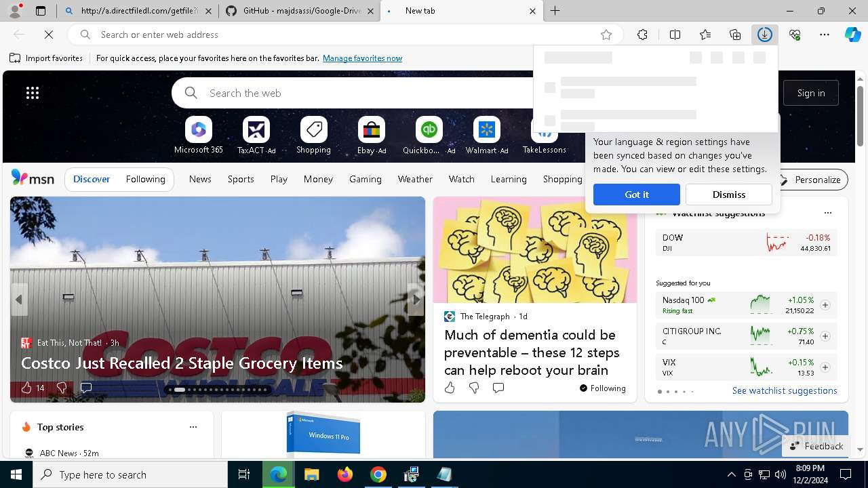
Task: Show previous carousel story
Action: pyautogui.click(x=19, y=300)
